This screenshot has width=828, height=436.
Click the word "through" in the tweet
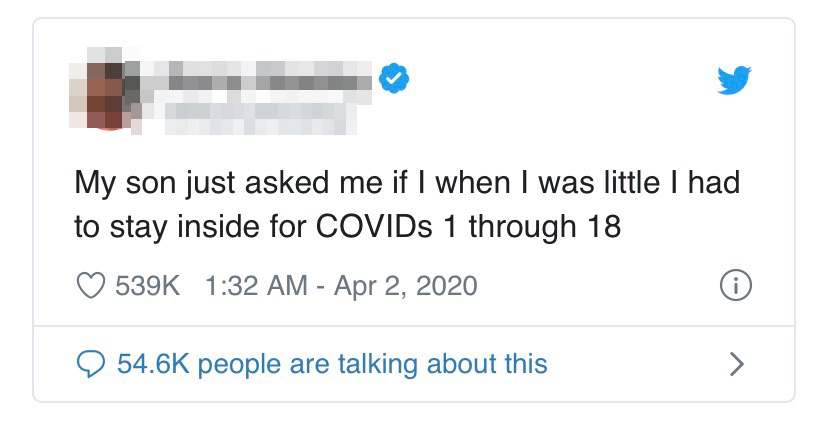[x=521, y=227]
